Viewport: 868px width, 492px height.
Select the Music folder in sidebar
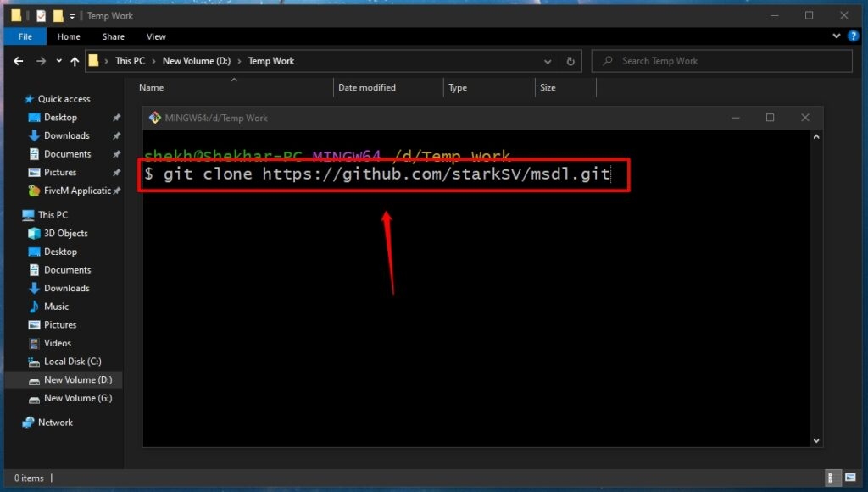(x=56, y=307)
